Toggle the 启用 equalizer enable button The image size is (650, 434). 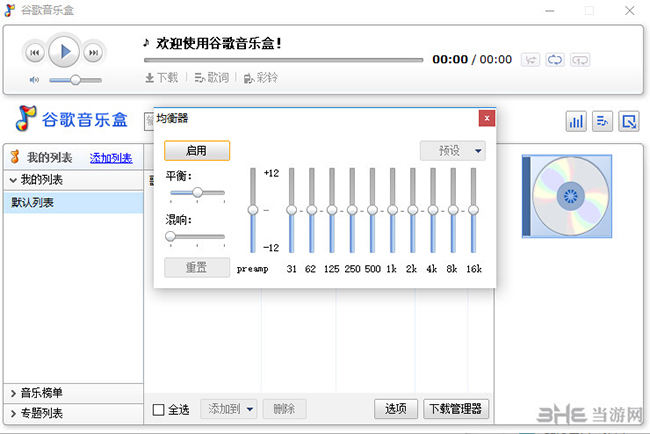coord(197,150)
